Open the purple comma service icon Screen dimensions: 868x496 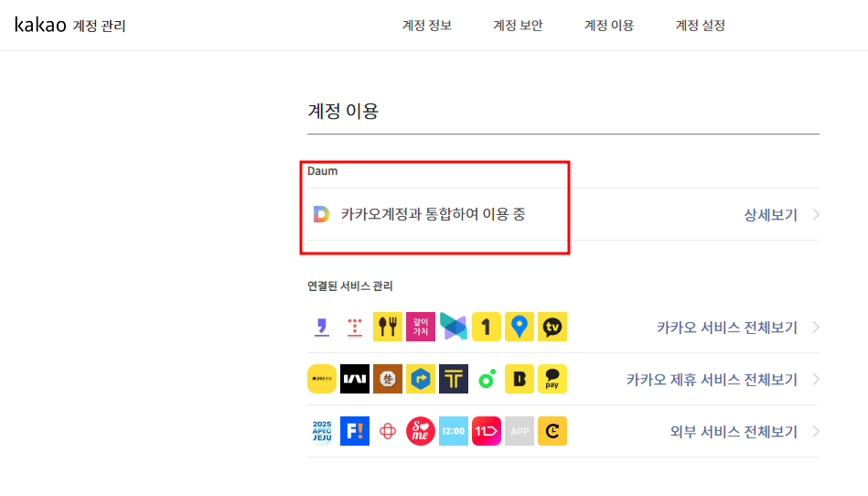tap(322, 328)
